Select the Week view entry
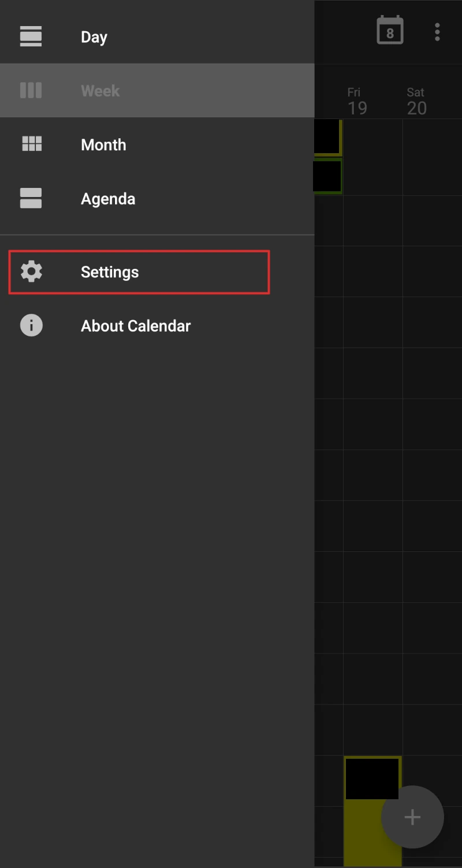Screen dimensions: 462x868 100,91
